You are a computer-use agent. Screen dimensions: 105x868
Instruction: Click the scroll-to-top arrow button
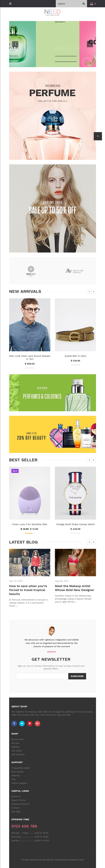coord(98,136)
